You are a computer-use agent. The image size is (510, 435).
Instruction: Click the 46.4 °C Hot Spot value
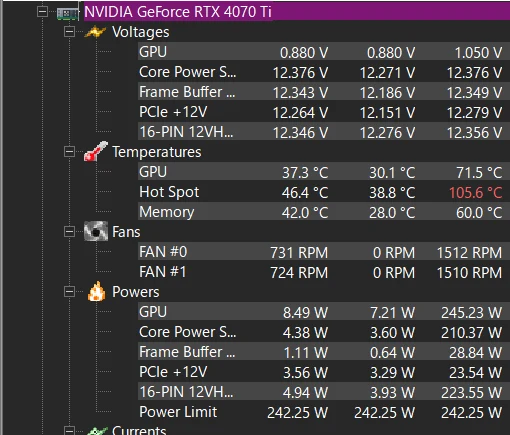click(305, 193)
